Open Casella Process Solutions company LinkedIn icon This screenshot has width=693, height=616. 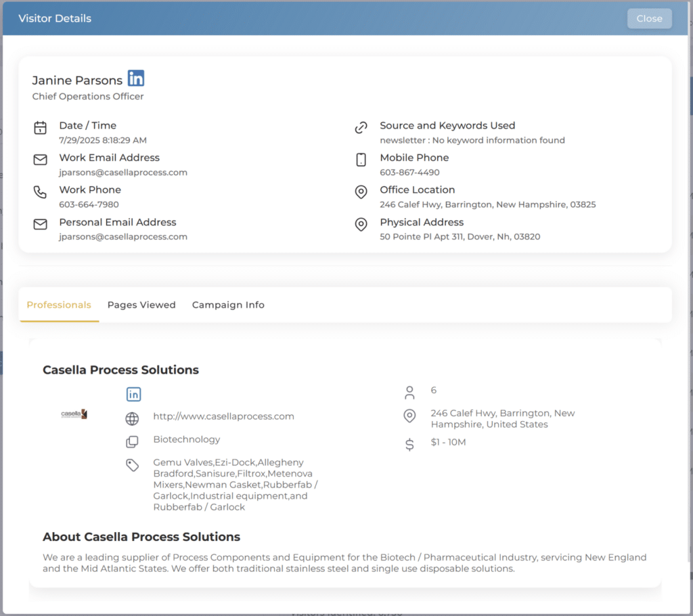(x=133, y=394)
